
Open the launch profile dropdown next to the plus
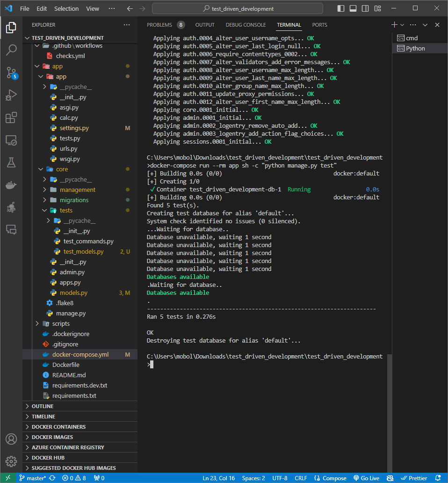402,25
